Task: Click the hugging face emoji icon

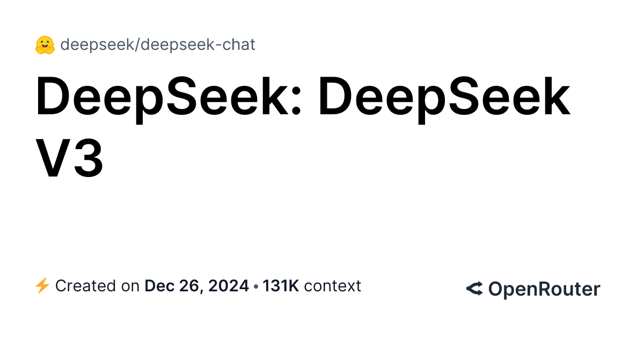Action: pyautogui.click(x=45, y=45)
